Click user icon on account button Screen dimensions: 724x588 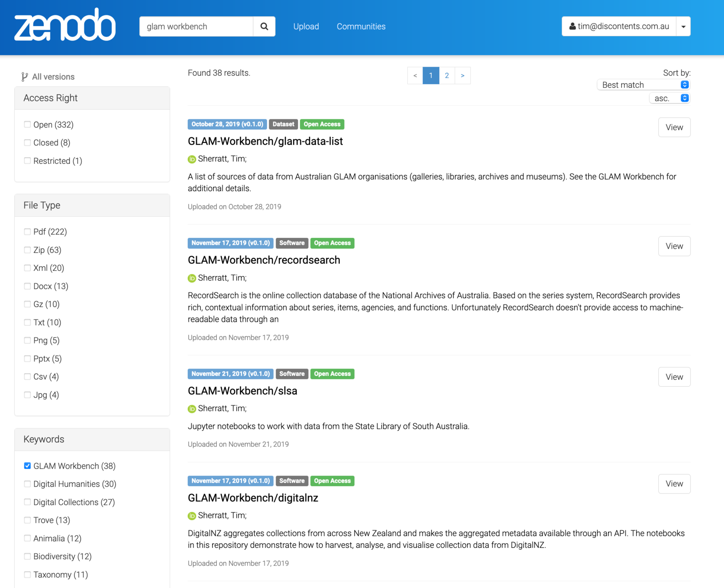coord(572,27)
